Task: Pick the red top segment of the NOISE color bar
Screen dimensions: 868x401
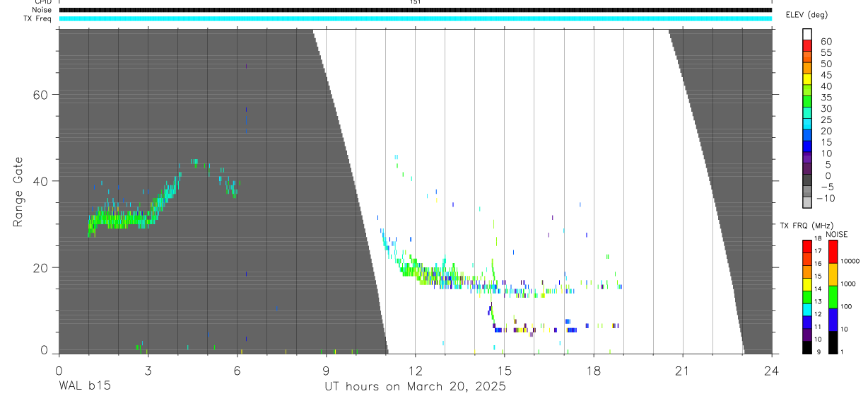Action: [x=833, y=252]
